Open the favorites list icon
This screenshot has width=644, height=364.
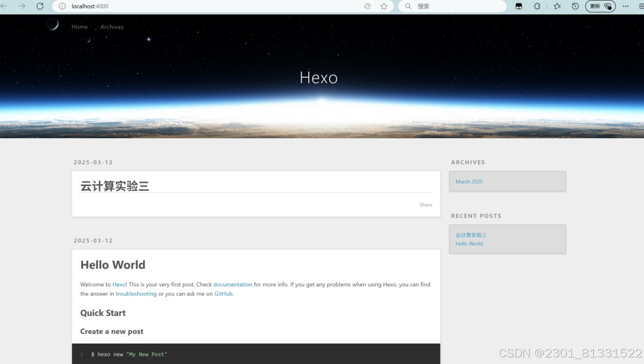tap(557, 6)
